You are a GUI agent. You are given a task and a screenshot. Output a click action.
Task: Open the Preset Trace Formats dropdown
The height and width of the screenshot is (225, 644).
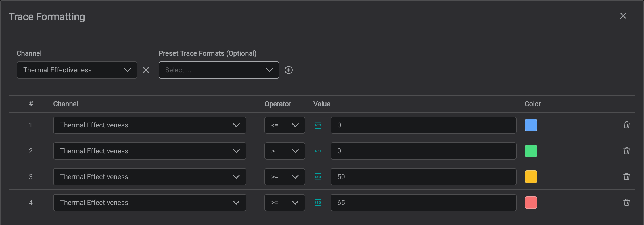pos(219,70)
